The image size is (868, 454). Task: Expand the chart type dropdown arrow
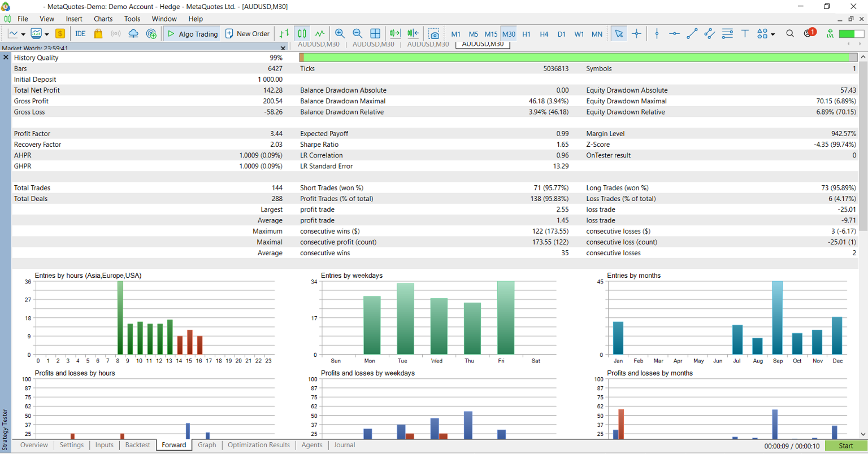(x=23, y=34)
